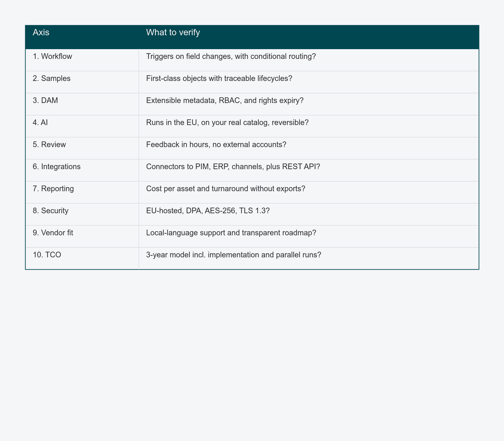This screenshot has width=504, height=441.
Task: Click 'Feedback in hours, no external accounts?'
Action: point(216,145)
